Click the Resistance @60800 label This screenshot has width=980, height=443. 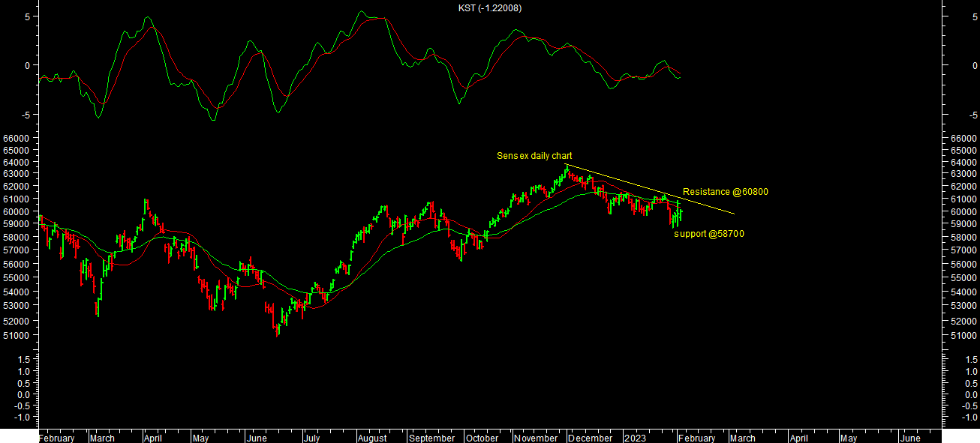point(725,192)
